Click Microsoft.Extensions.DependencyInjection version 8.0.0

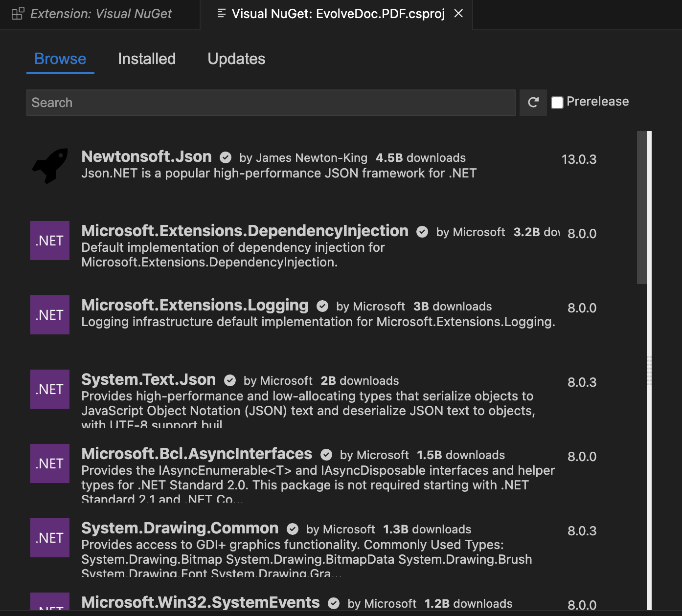point(582,234)
